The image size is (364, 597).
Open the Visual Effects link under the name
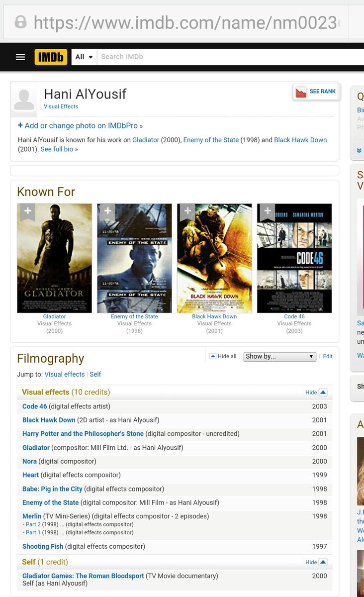click(61, 106)
